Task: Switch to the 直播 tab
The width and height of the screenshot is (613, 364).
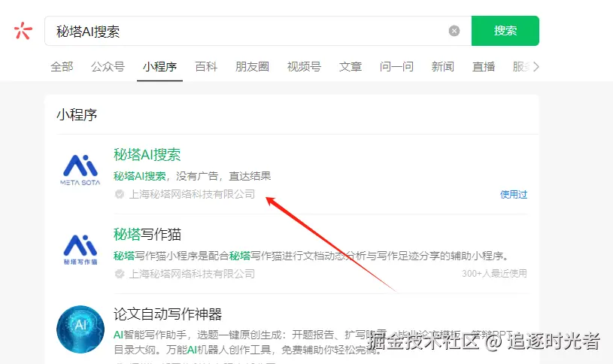Action: (x=484, y=66)
